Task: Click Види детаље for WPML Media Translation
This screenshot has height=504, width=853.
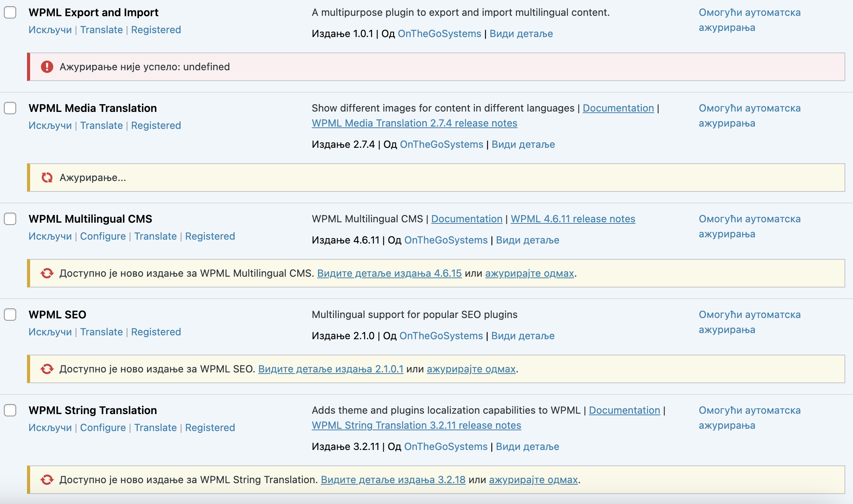Action: click(523, 144)
